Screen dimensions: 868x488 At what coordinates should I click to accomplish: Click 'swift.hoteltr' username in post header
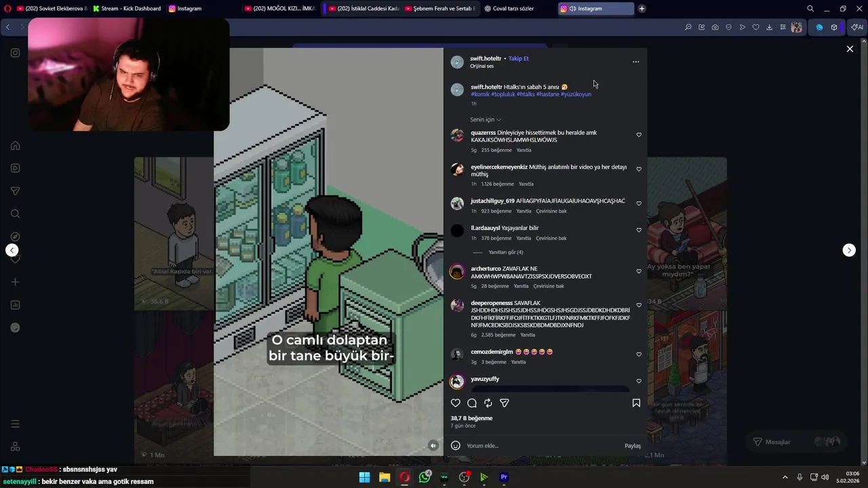pyautogui.click(x=486, y=58)
